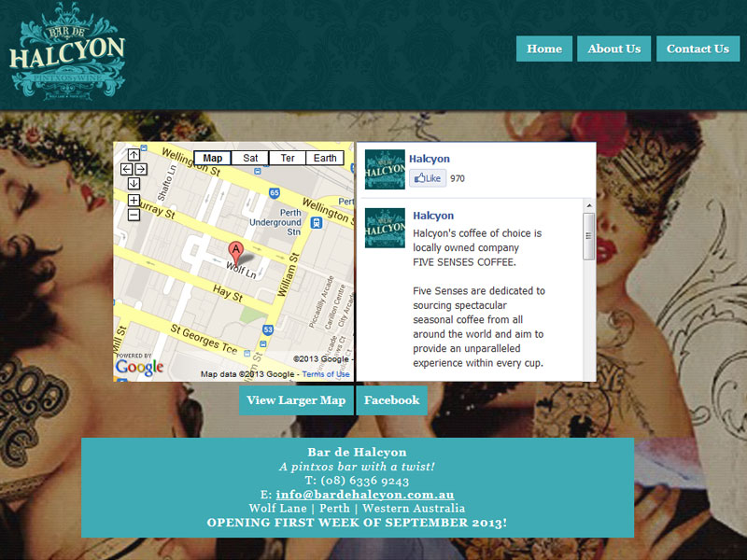The image size is (747, 560).
Task: Open the info@bardehalcyon.com.au email link
Action: (x=365, y=495)
